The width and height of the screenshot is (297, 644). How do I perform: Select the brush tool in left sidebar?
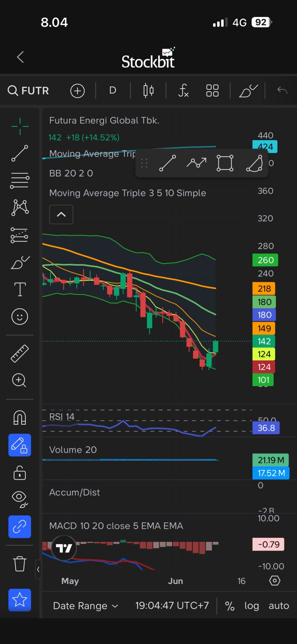[x=20, y=262]
